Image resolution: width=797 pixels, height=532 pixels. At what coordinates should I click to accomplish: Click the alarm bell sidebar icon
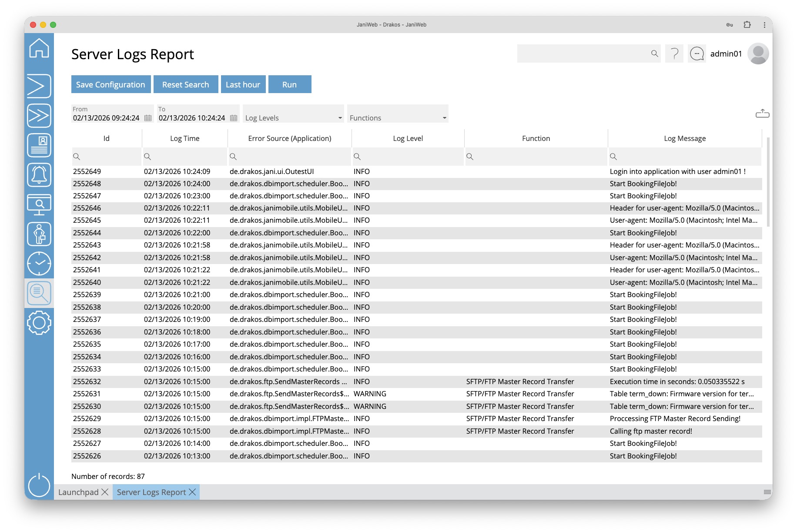point(39,175)
